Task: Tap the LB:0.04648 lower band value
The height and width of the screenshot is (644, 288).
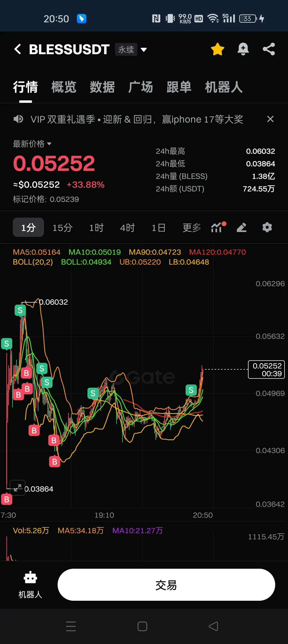Action: [189, 262]
